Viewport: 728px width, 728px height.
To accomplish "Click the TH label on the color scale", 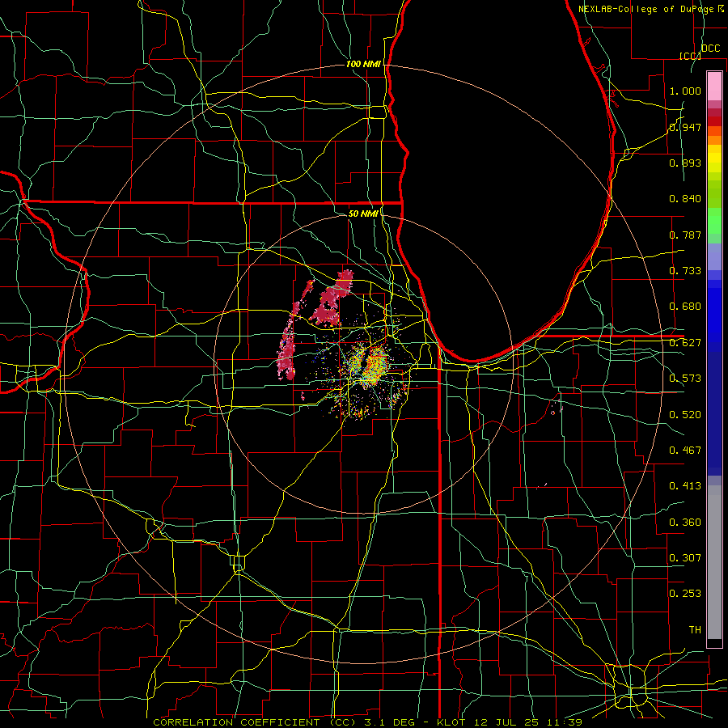I will (695, 630).
